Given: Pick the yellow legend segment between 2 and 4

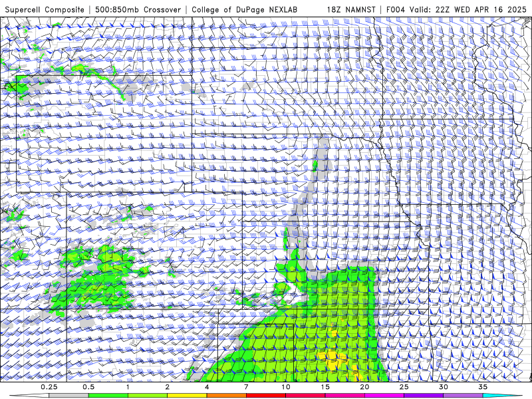Looking at the screenshot, I should 187,396.
